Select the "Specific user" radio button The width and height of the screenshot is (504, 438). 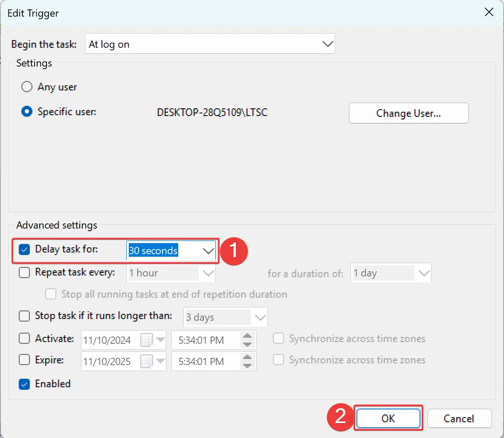pos(26,112)
